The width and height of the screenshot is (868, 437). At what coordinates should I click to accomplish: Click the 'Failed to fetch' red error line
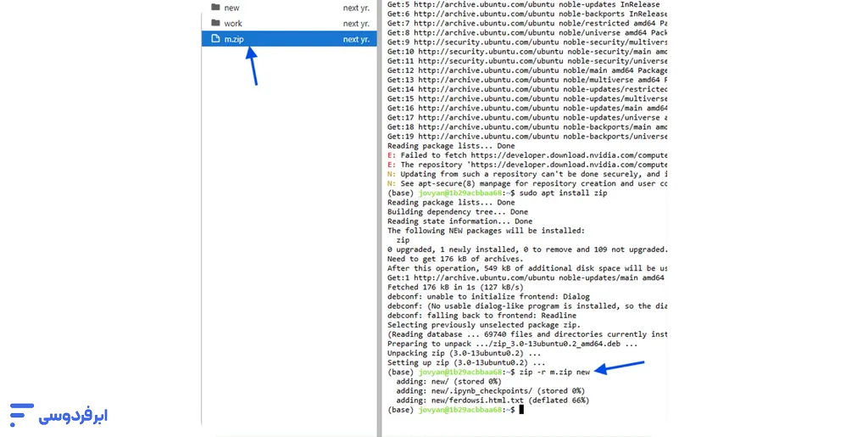click(526, 155)
